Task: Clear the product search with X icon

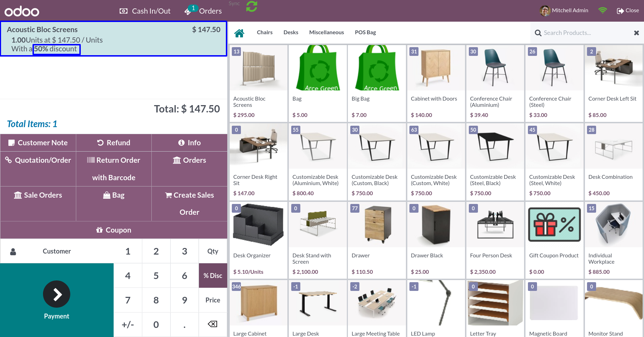Action: (636, 33)
